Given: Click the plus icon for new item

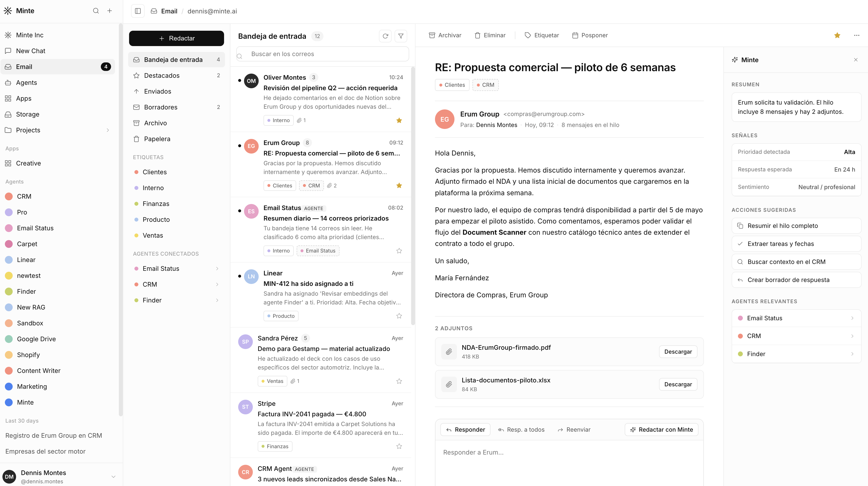Looking at the screenshot, I should (x=110, y=11).
